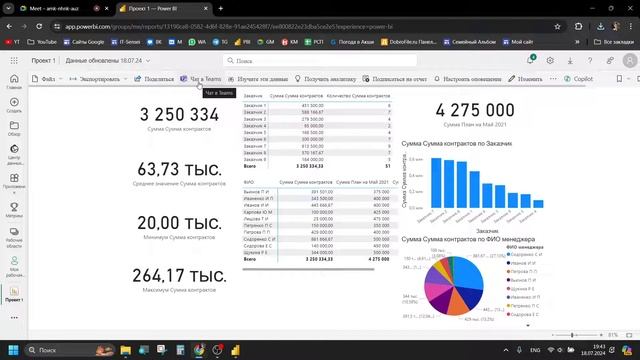
Task: Expand the Файл menu
Action: point(47,79)
